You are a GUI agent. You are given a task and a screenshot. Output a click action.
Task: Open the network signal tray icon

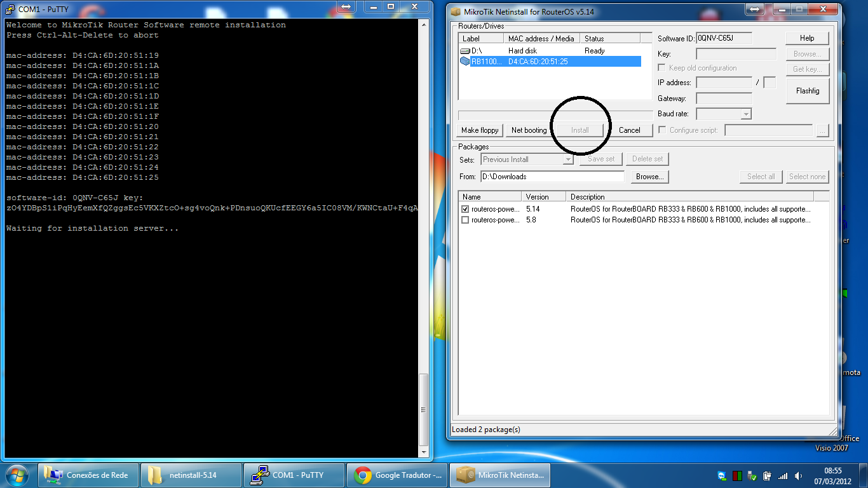(783, 475)
